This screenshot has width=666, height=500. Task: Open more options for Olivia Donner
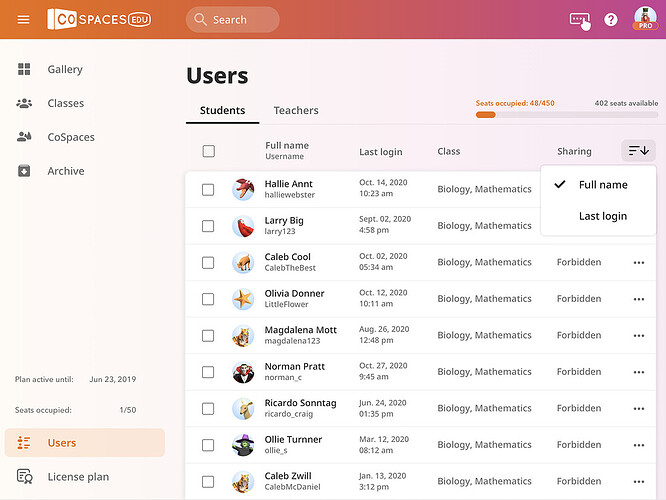639,299
